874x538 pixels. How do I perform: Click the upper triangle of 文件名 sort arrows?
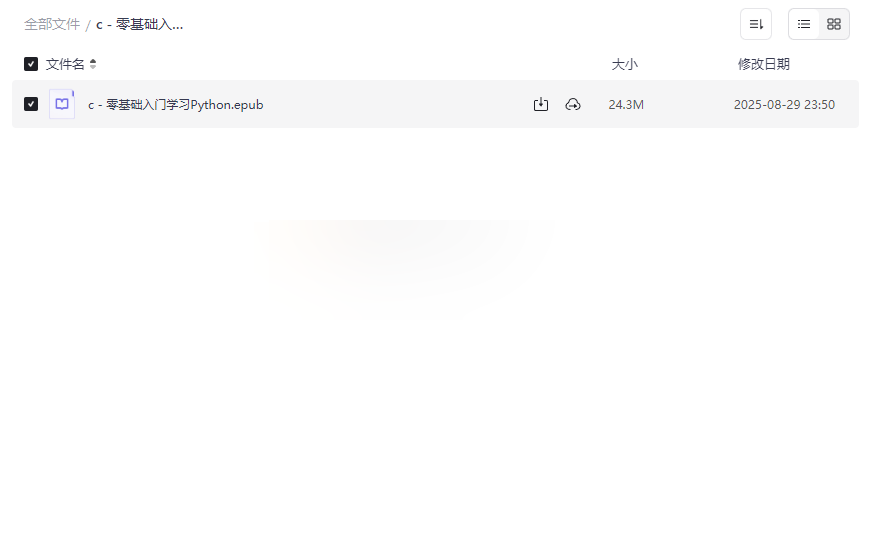tap(93, 61)
